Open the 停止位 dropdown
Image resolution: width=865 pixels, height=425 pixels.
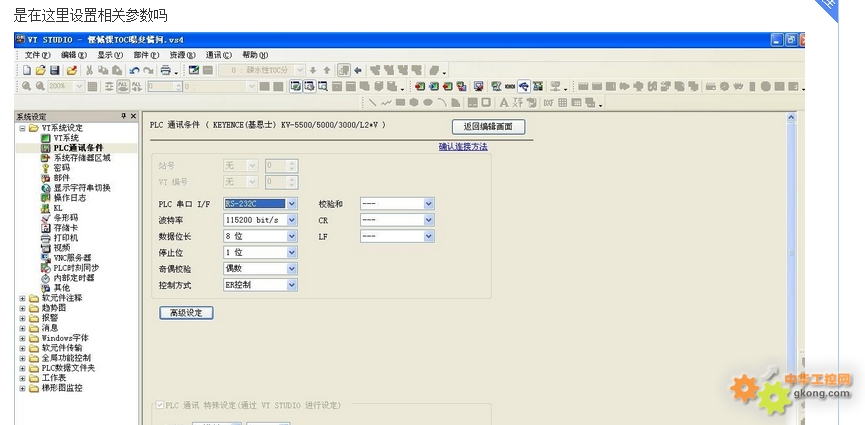pos(292,252)
